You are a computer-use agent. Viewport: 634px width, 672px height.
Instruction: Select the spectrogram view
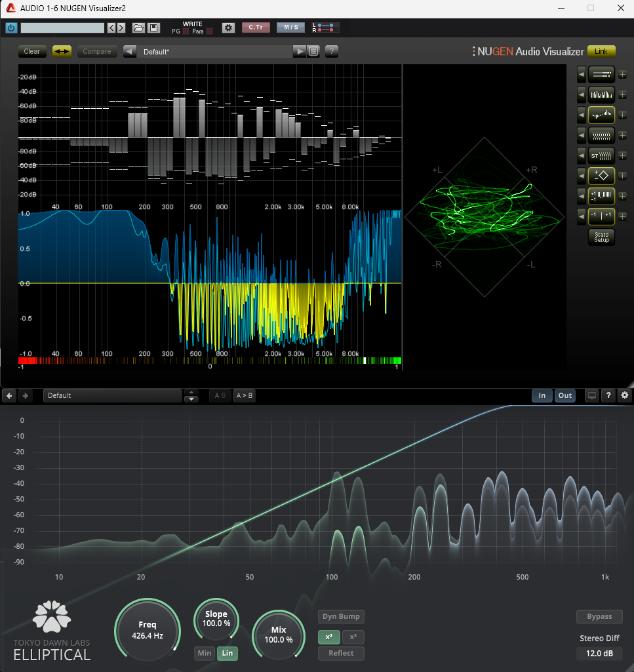[601, 136]
